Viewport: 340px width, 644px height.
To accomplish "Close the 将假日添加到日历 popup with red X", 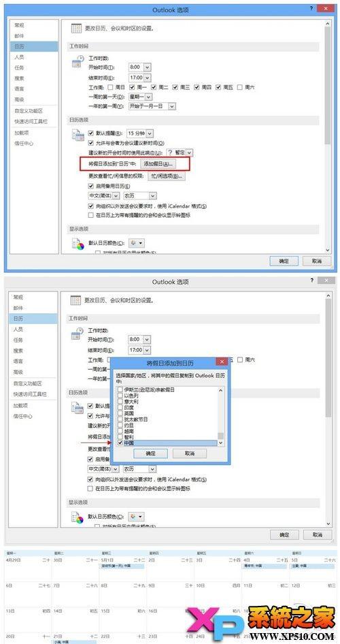I will point(222,362).
